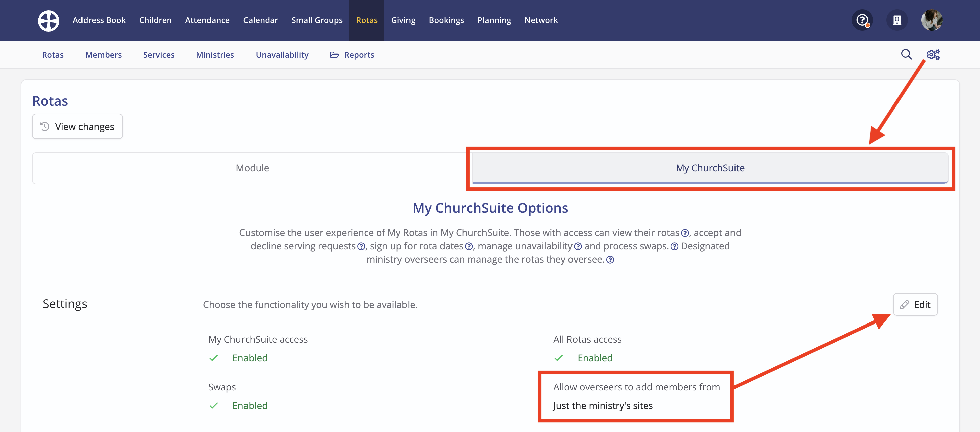The width and height of the screenshot is (980, 432).
Task: Click 'Just the ministry's sites' value
Action: (x=603, y=406)
